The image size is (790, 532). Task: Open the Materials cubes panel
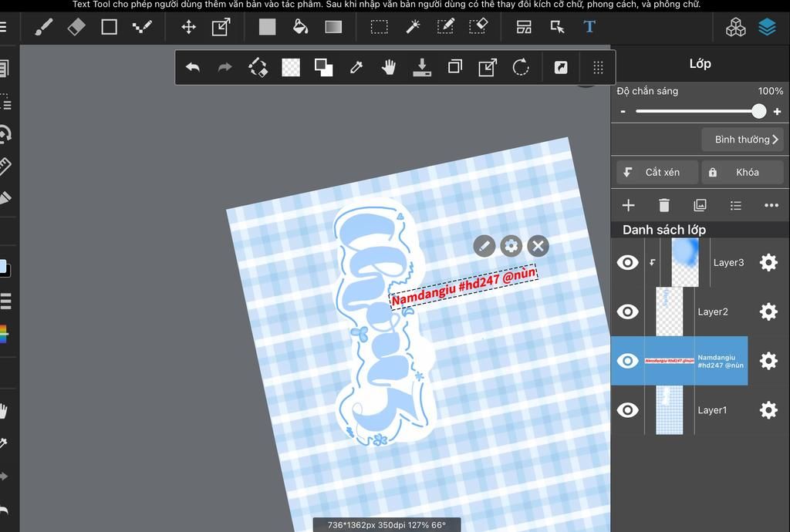[x=735, y=27]
